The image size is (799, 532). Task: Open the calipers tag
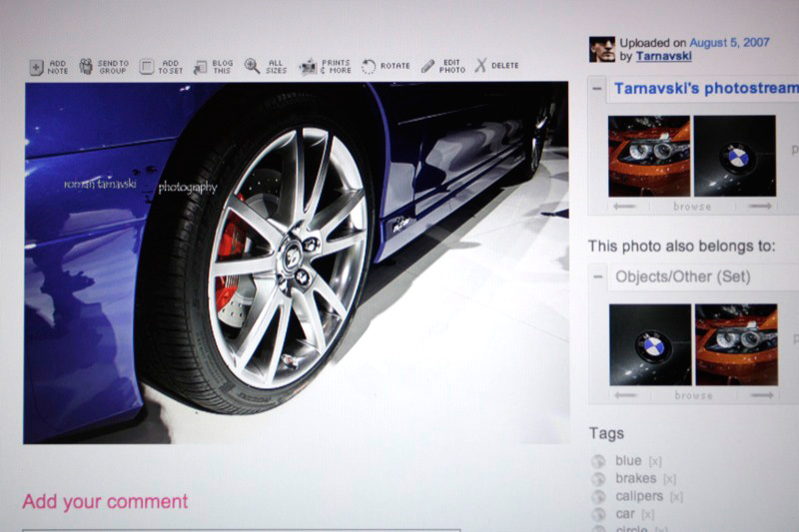point(639,496)
